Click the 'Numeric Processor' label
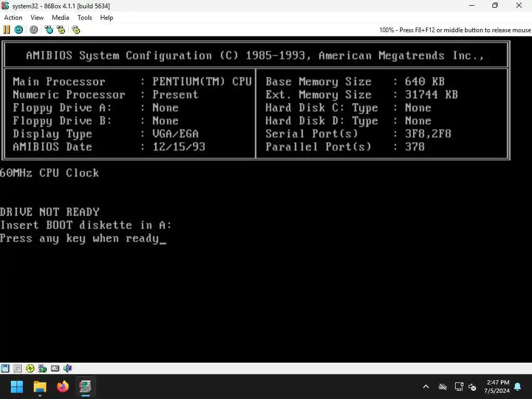Screen dimensions: 532x399 pyautogui.click(x=69, y=95)
